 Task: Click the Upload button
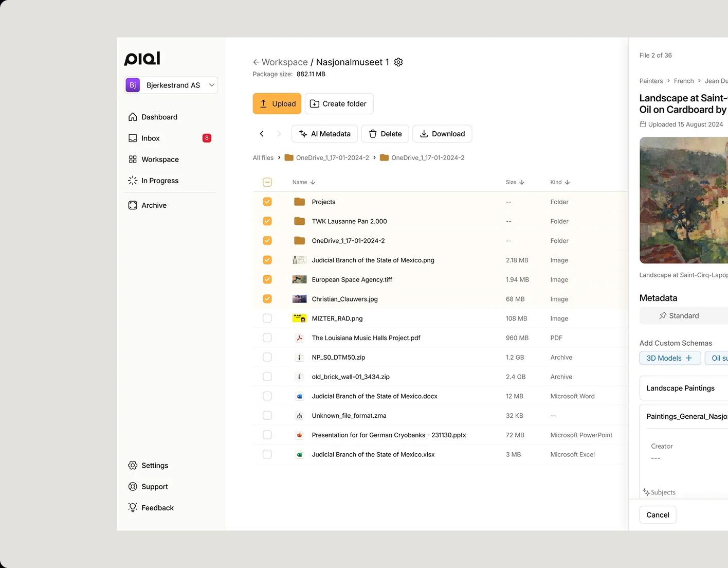pos(277,104)
